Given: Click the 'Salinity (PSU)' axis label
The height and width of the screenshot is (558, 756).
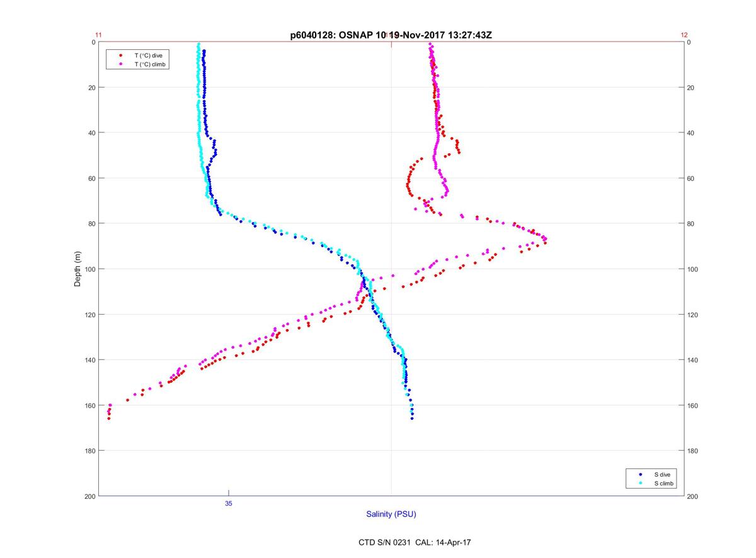Looking at the screenshot, I should (391, 514).
